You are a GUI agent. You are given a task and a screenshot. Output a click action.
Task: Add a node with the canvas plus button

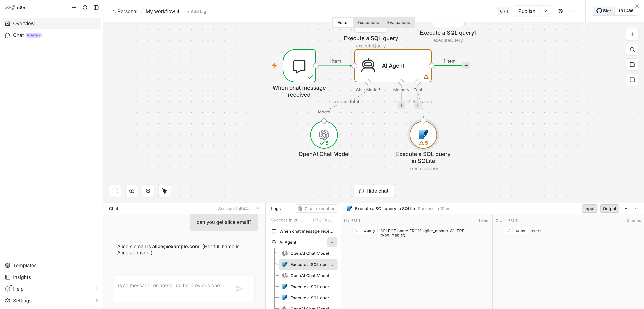click(x=632, y=34)
